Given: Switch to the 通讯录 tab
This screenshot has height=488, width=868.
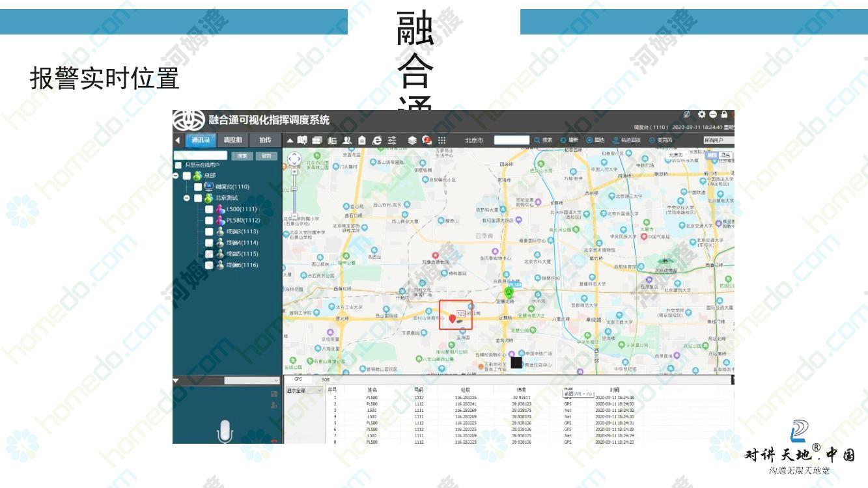Looking at the screenshot, I should [201, 140].
